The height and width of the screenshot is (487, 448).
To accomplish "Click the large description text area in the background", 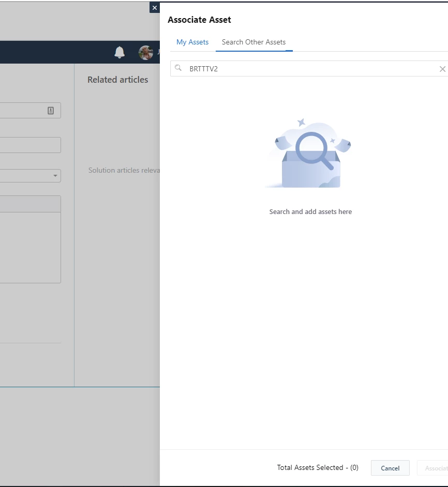I will (x=31, y=248).
